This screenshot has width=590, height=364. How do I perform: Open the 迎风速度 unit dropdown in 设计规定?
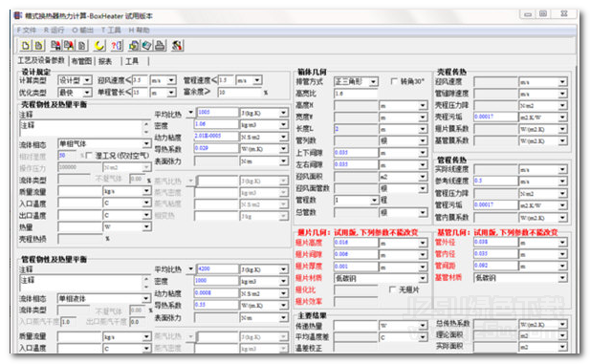click(x=163, y=80)
